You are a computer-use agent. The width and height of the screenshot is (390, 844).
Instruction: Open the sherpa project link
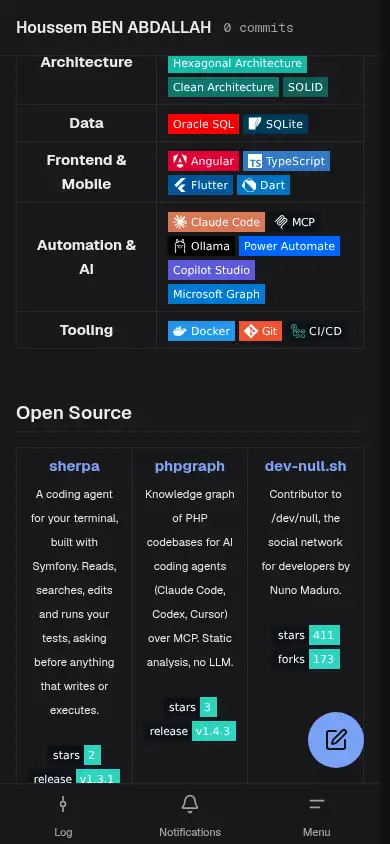pos(74,466)
